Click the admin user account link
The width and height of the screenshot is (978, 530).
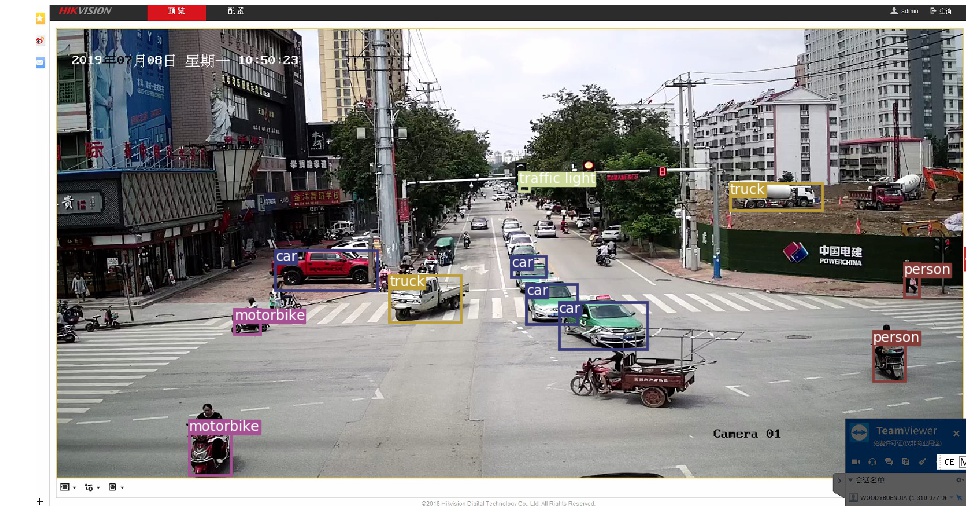(x=904, y=11)
